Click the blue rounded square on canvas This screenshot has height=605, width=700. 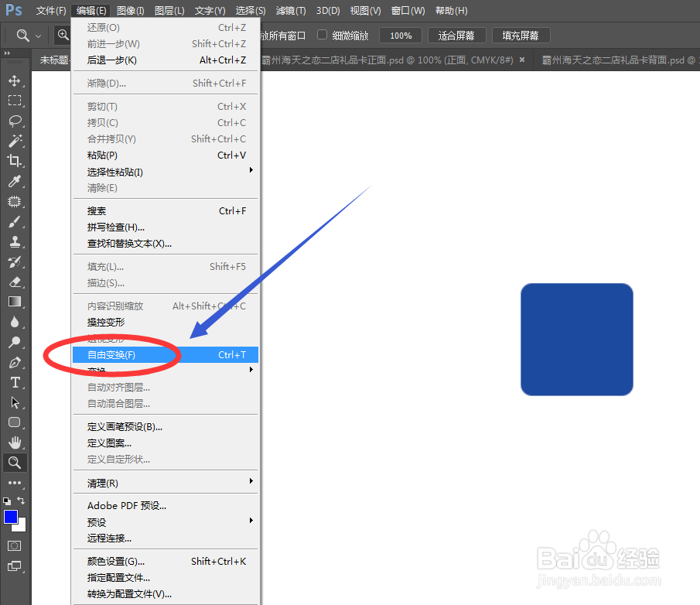click(x=577, y=340)
